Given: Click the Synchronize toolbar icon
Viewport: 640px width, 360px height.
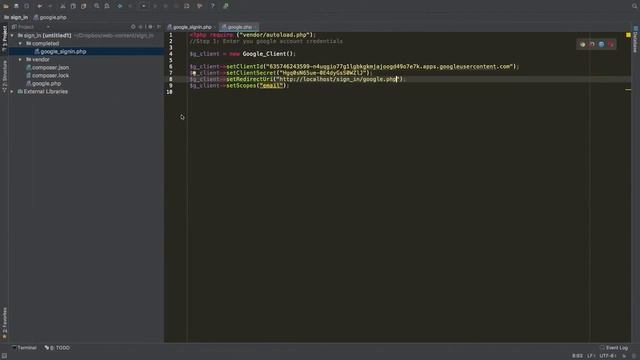Looking at the screenshot, I should click(27, 6).
